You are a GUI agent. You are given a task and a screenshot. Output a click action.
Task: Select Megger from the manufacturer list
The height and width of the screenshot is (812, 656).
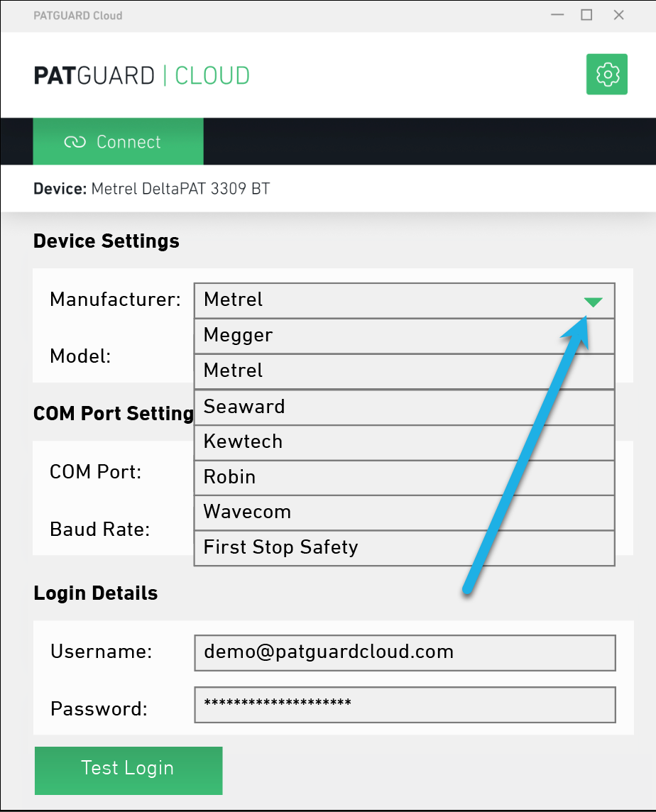[x=404, y=336]
